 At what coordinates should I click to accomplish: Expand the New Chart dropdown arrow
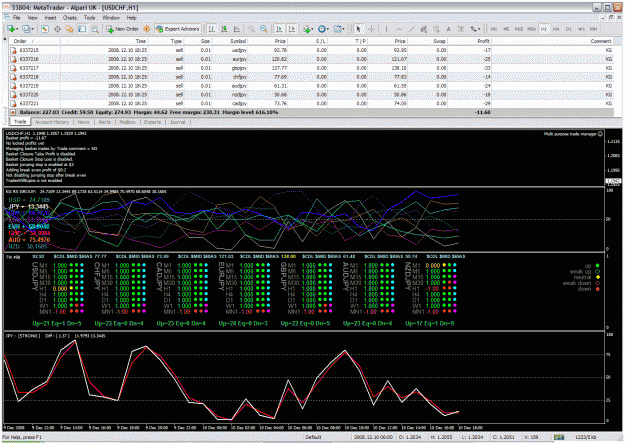pos(17,29)
